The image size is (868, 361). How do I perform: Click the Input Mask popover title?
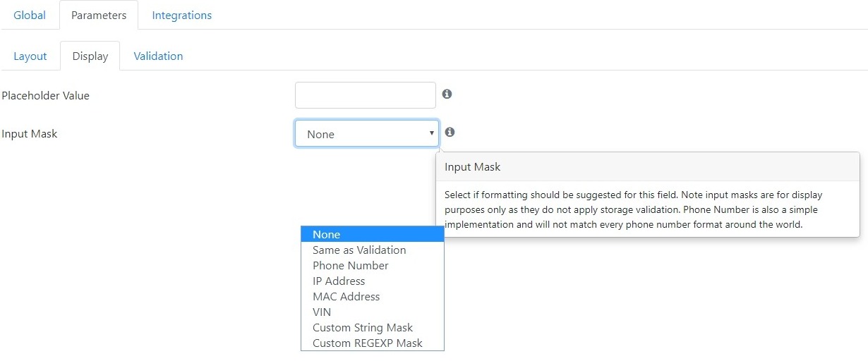coord(473,167)
